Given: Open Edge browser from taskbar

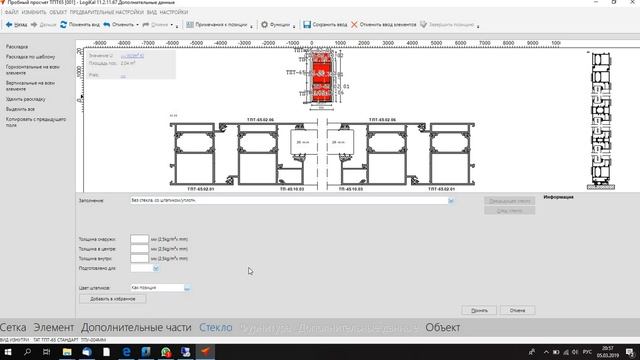Looking at the screenshot, I should 126,352.
